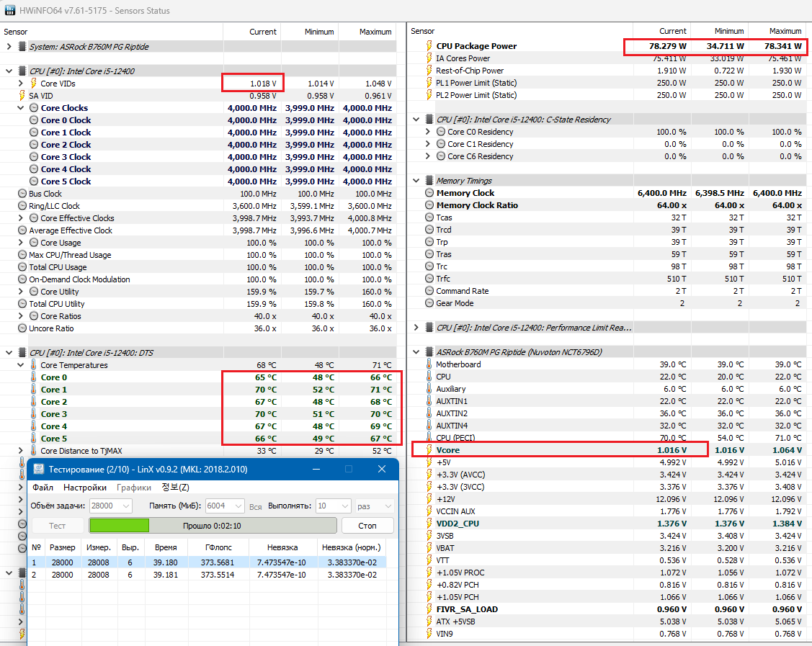
Task: Open the Файл menu in LinX
Action: [x=43, y=488]
